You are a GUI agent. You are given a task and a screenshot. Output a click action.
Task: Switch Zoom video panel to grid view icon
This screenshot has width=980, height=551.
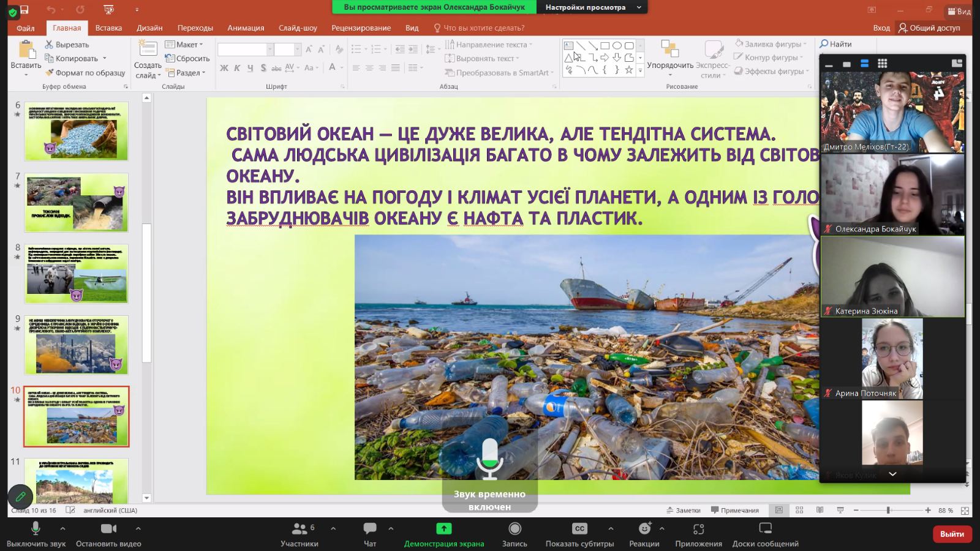[882, 64]
